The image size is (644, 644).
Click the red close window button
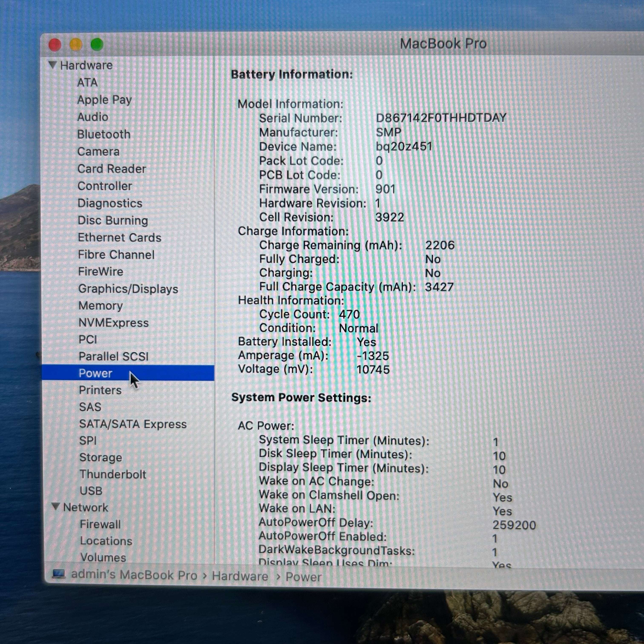[x=55, y=45]
